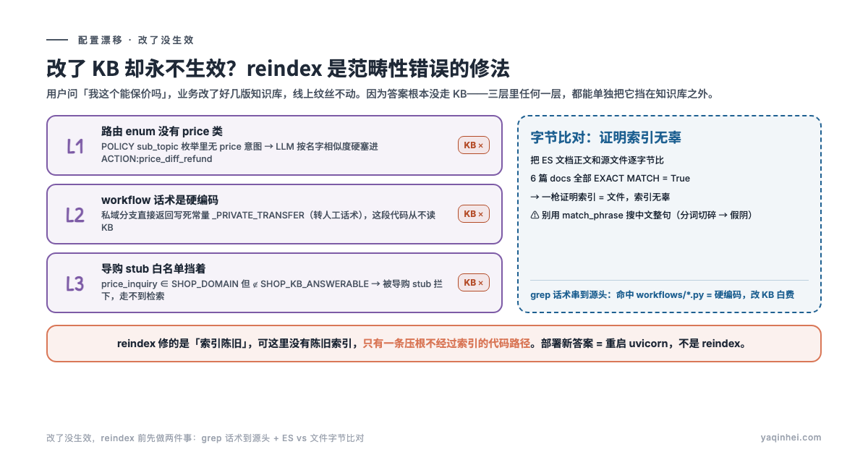Click the warning line about match_phrase
Viewport: 868px width, 460px height.
click(642, 215)
